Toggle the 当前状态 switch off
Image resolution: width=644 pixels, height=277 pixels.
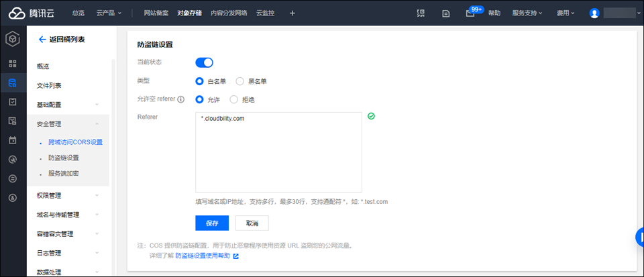click(x=204, y=62)
